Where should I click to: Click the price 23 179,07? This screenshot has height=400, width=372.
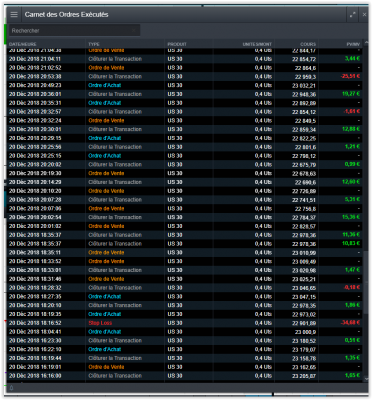304,350
